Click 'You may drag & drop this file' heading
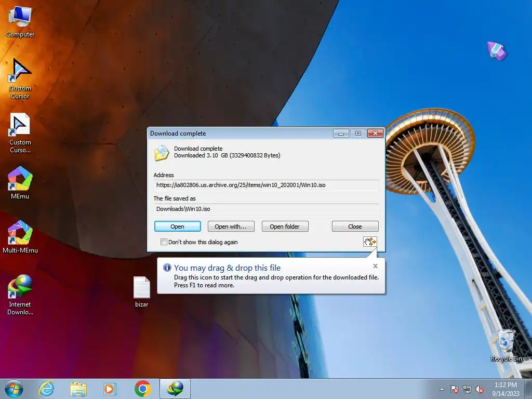The image size is (532, 399). click(x=228, y=268)
